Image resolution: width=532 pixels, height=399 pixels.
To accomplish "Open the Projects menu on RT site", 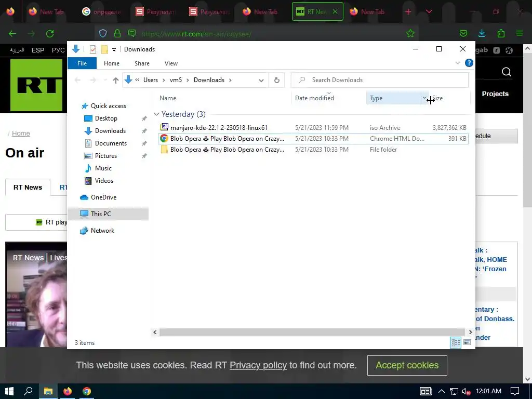I will (x=495, y=94).
